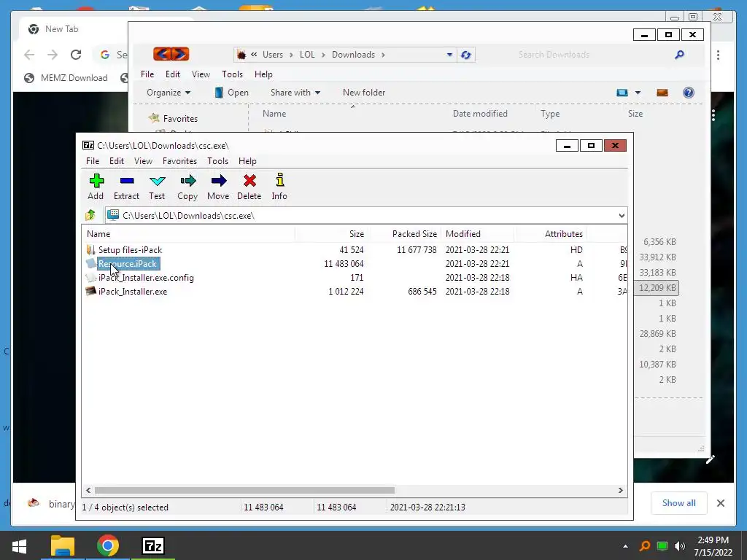Click the volume speaker tray icon
Screen dimensions: 747x560
[679, 546]
